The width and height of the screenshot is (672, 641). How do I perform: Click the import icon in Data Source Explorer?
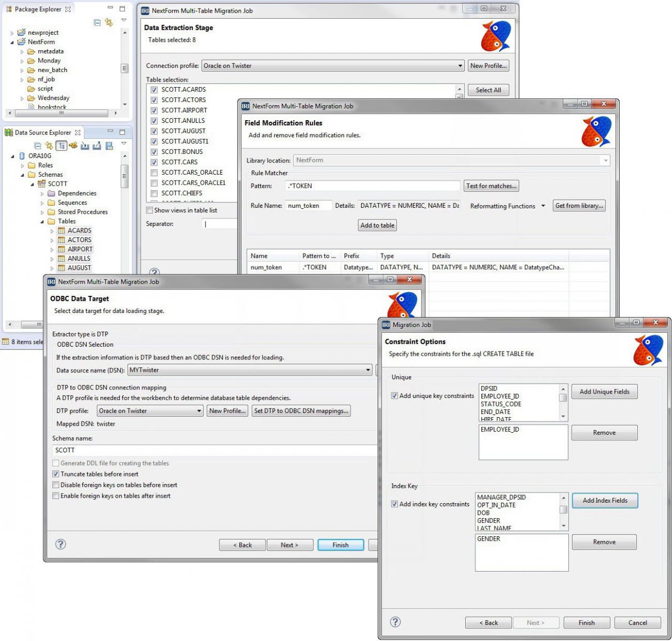85,146
